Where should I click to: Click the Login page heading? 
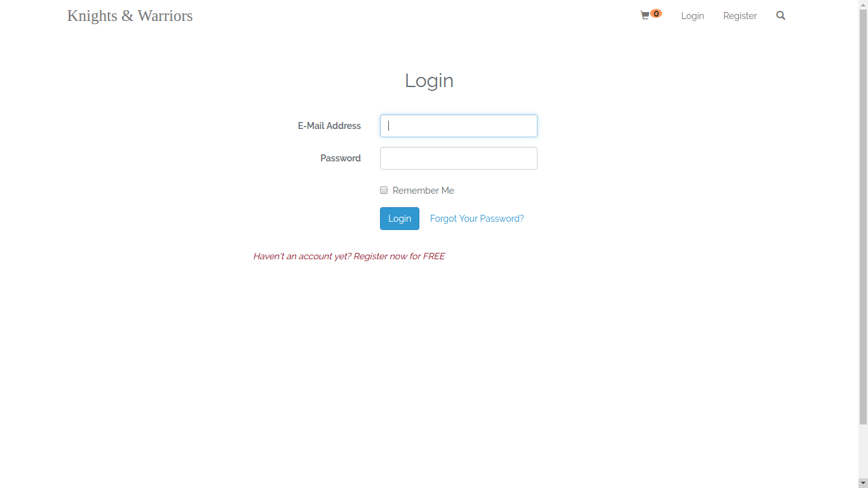coord(430,81)
